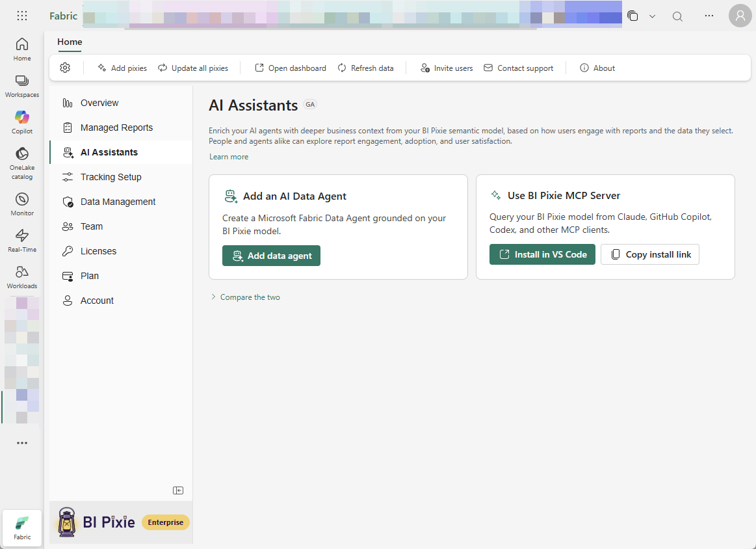
Task: Open Team in side navigation
Action: (x=121, y=226)
